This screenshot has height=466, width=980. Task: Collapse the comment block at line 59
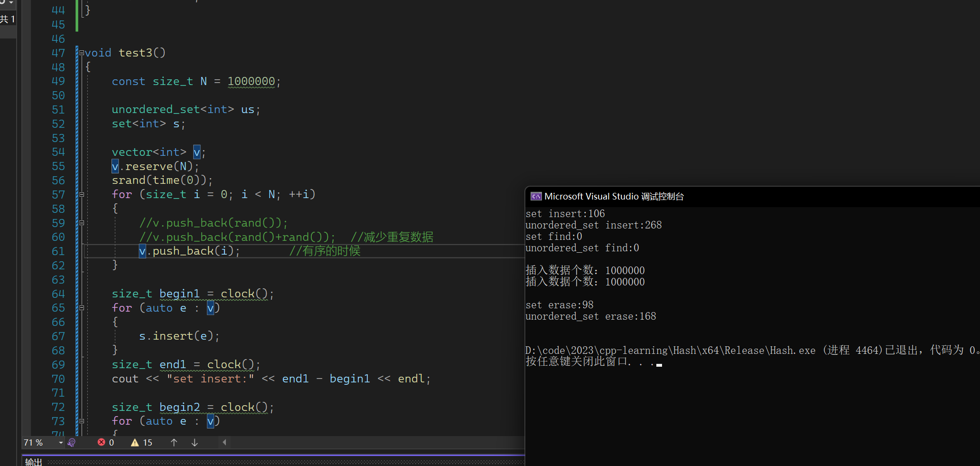[x=82, y=223]
